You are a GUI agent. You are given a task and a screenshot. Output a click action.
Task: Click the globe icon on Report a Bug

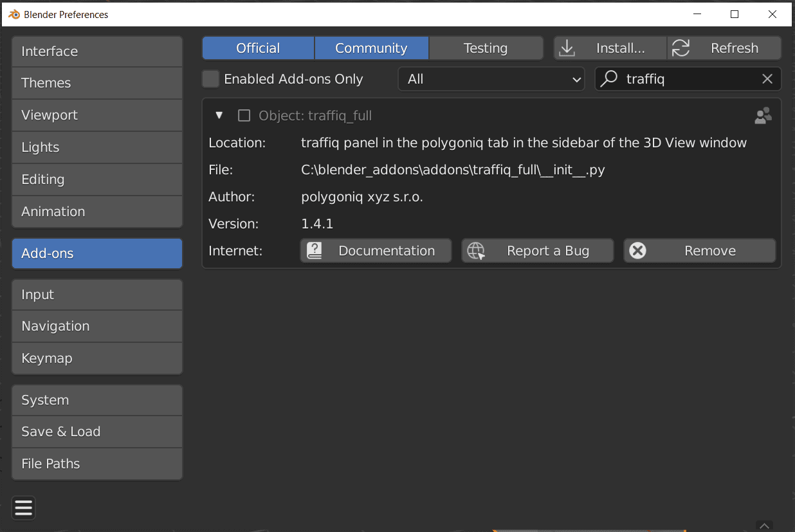(476, 251)
